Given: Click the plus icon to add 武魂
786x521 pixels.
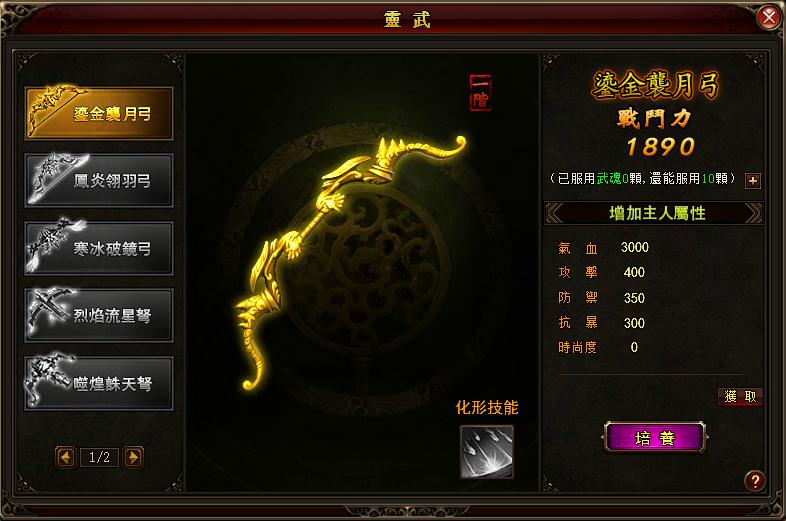Looking at the screenshot, I should coord(752,181).
